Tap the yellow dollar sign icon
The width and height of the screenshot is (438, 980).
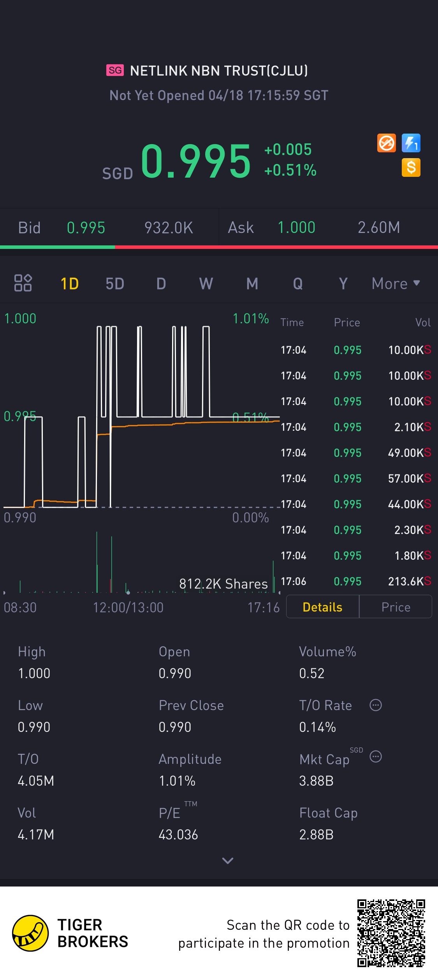(411, 167)
